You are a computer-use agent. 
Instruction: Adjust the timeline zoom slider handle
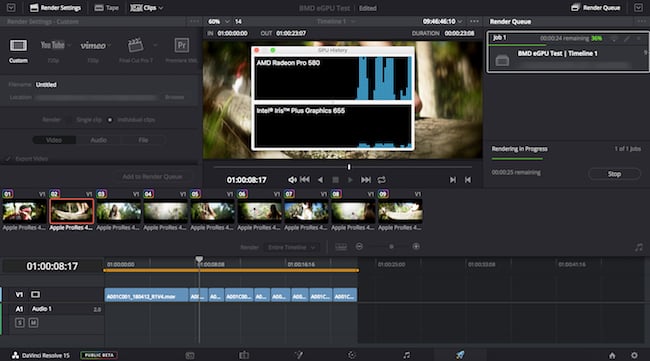pyautogui.click(x=391, y=247)
